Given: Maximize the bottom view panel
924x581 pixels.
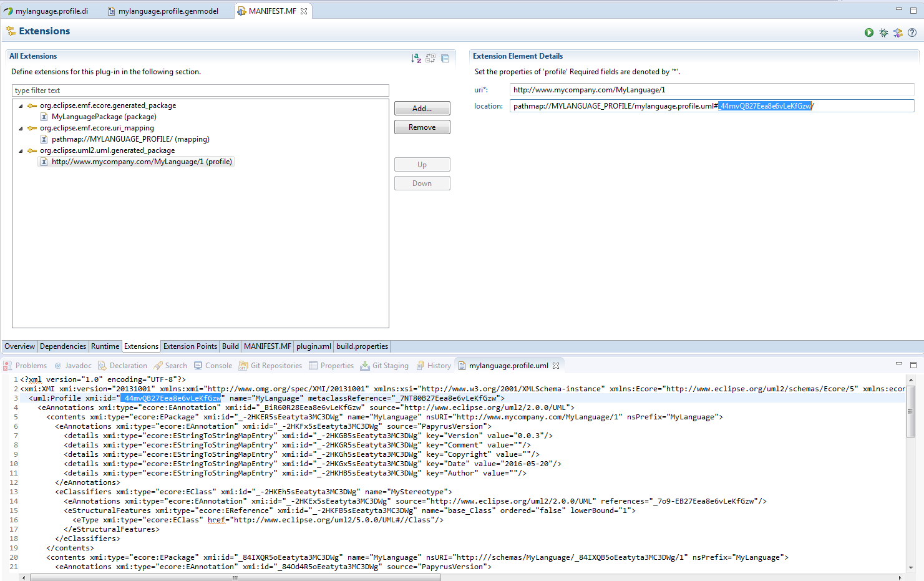Looking at the screenshot, I should [913, 364].
